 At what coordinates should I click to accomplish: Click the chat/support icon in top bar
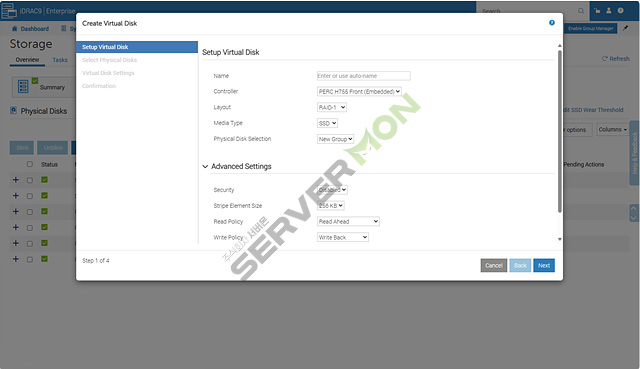point(597,11)
